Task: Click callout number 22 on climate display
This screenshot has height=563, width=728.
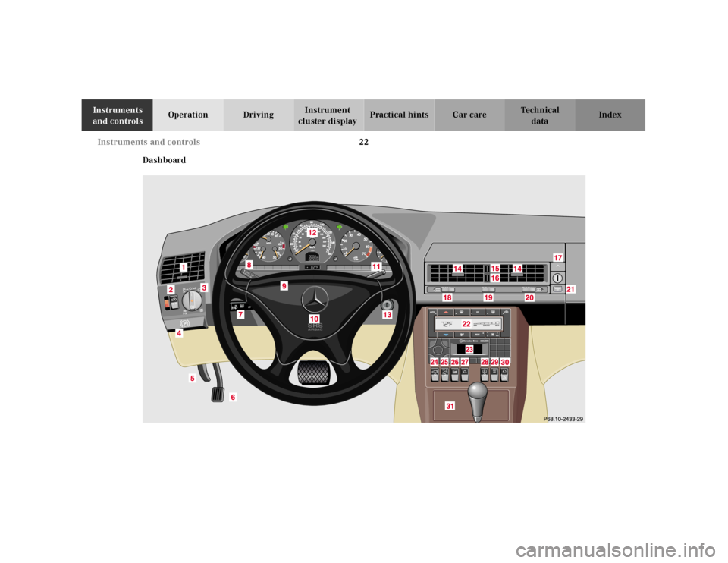Action: [466, 324]
